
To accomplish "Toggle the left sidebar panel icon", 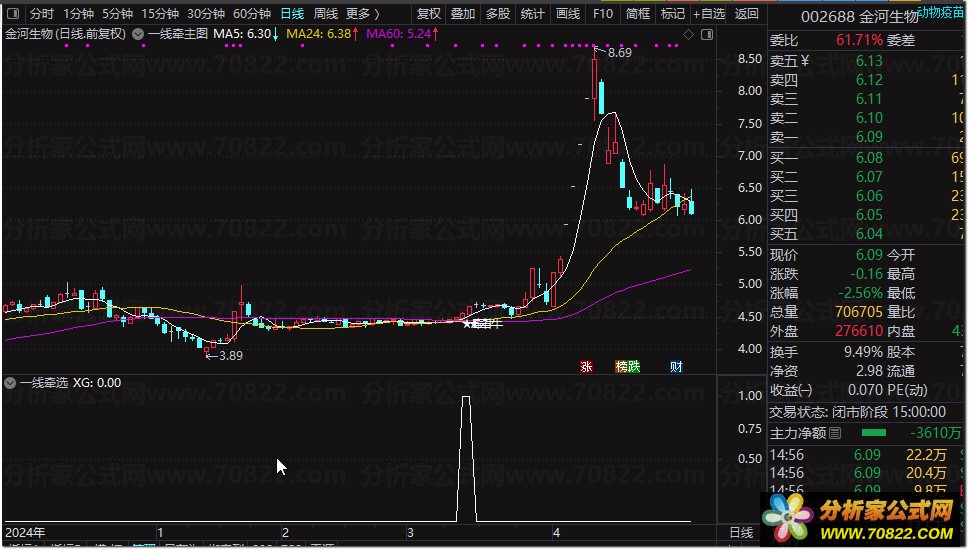I will (13, 14).
